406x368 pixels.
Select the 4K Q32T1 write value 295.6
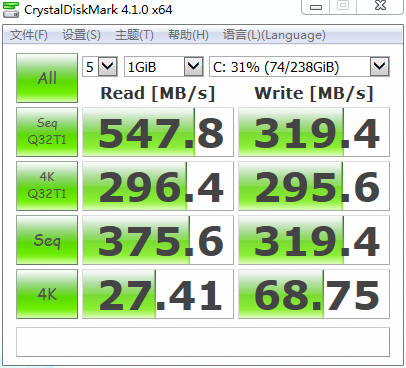pyautogui.click(x=314, y=186)
